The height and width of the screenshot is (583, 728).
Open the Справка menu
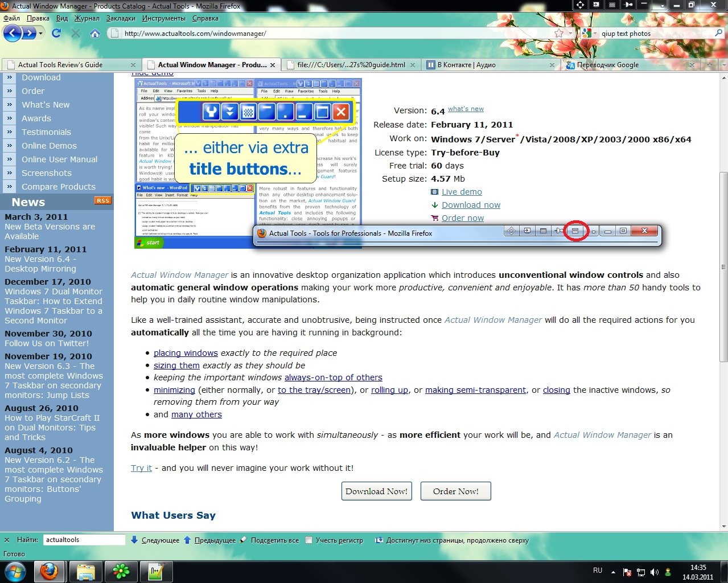(205, 18)
